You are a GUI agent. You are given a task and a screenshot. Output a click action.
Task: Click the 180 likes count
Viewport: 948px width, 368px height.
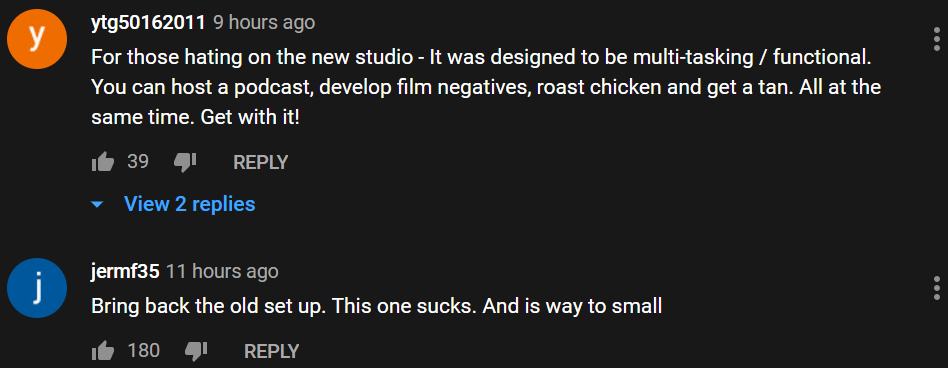point(144,350)
